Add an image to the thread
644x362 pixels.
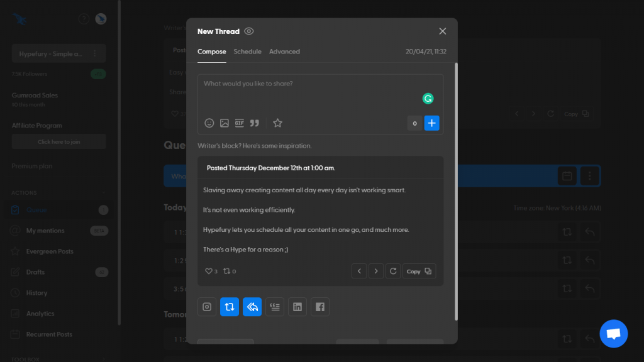click(225, 123)
